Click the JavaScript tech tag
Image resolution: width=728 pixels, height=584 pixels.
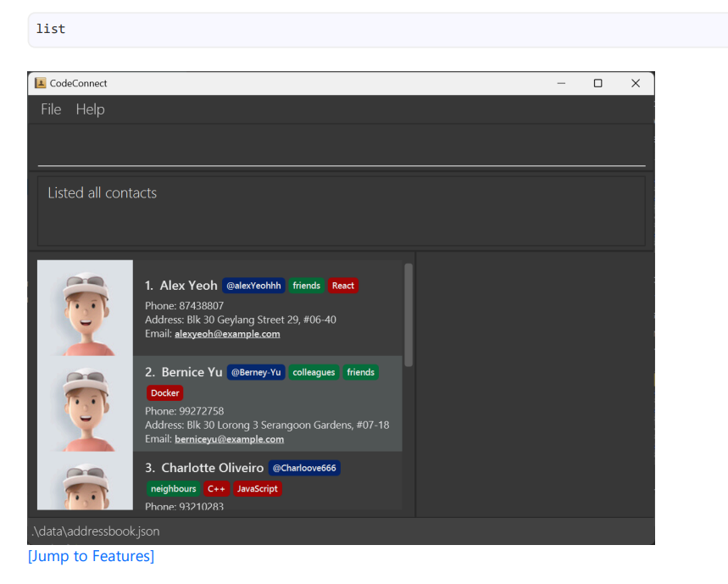257,489
